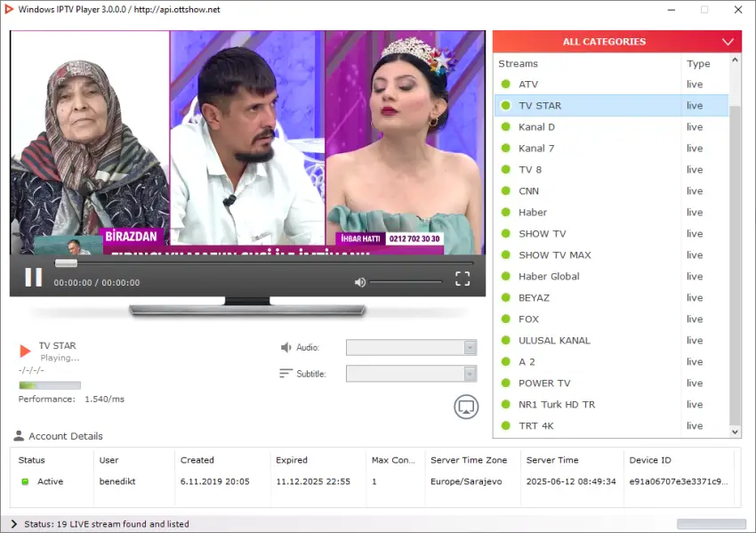Open the Subtitle selection dropdown
Screen dimensions: 756x533
(411, 374)
